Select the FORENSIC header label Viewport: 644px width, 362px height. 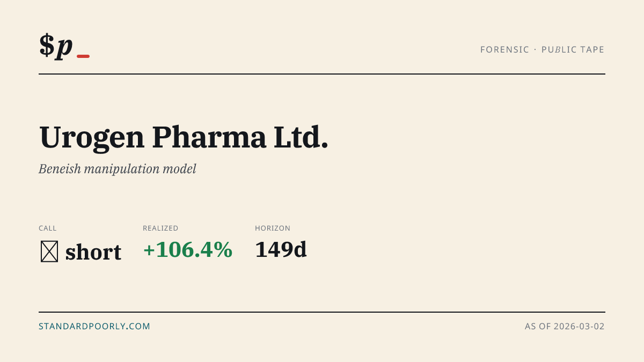click(504, 50)
